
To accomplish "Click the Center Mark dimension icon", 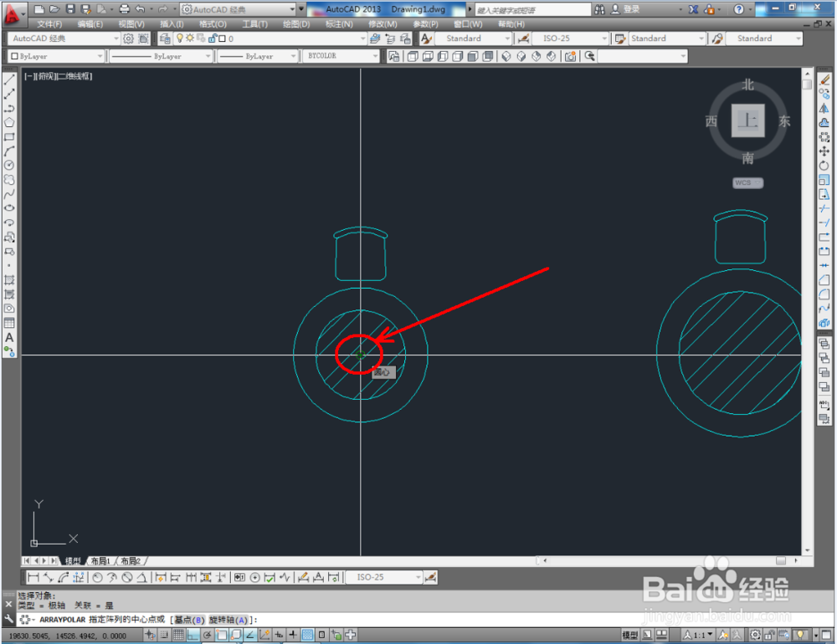I will point(255,577).
